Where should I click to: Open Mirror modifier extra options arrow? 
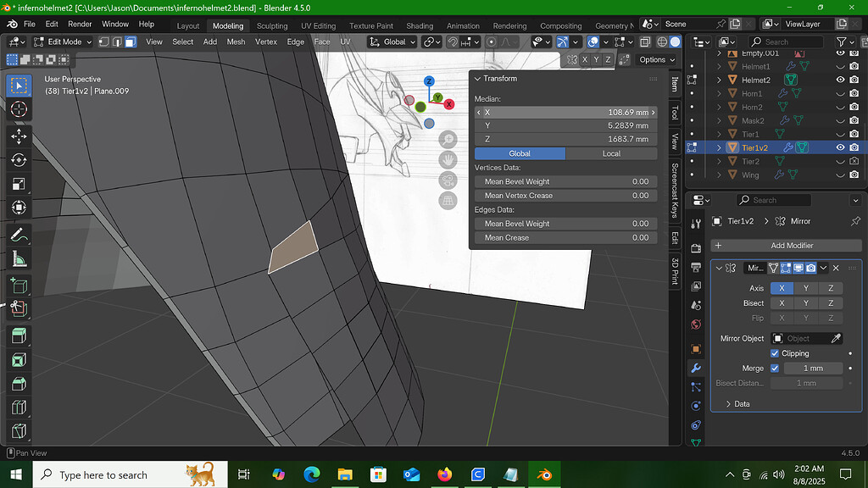click(824, 269)
